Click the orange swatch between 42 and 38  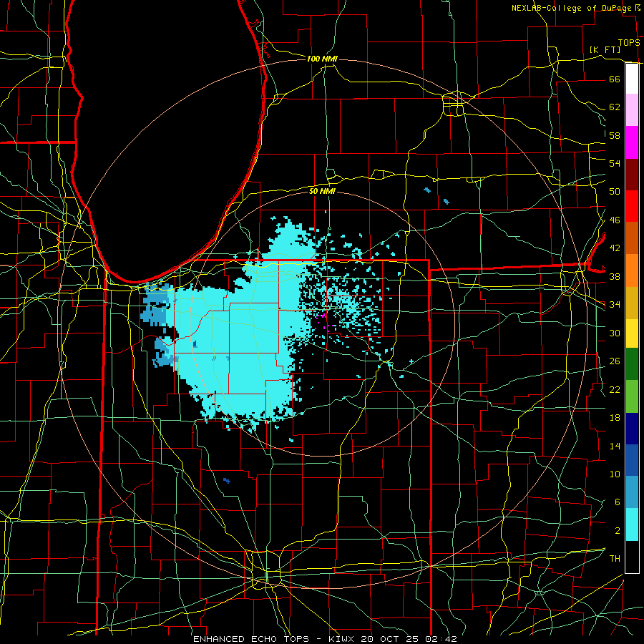(632, 270)
